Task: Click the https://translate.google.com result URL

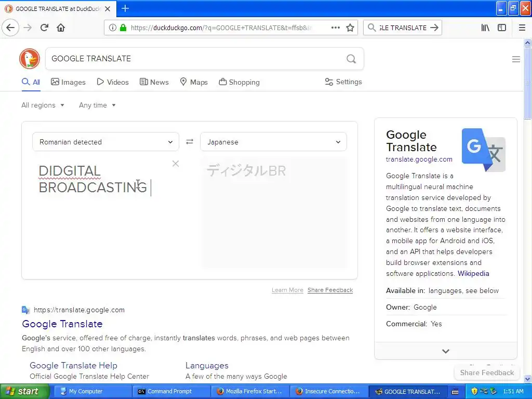Action: pyautogui.click(x=79, y=310)
